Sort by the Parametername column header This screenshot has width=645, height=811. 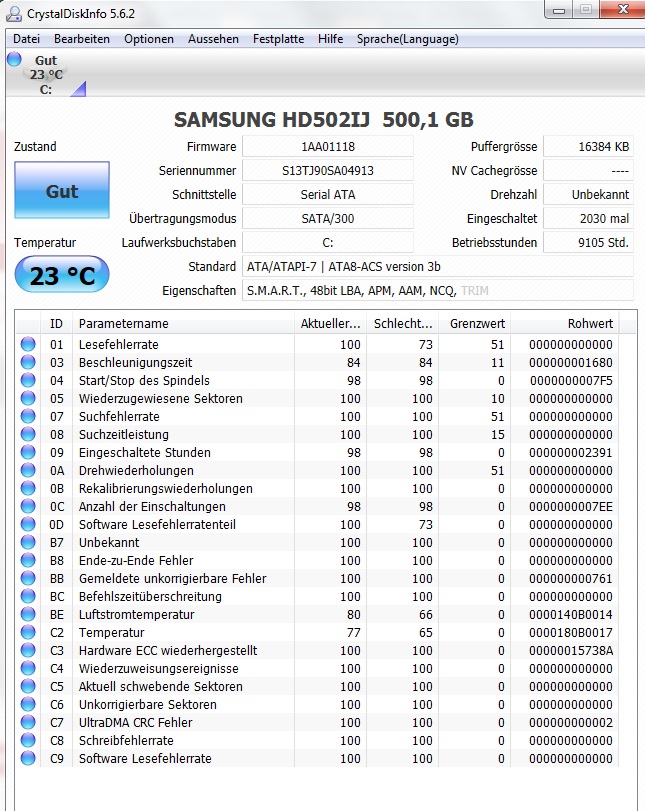click(x=183, y=324)
